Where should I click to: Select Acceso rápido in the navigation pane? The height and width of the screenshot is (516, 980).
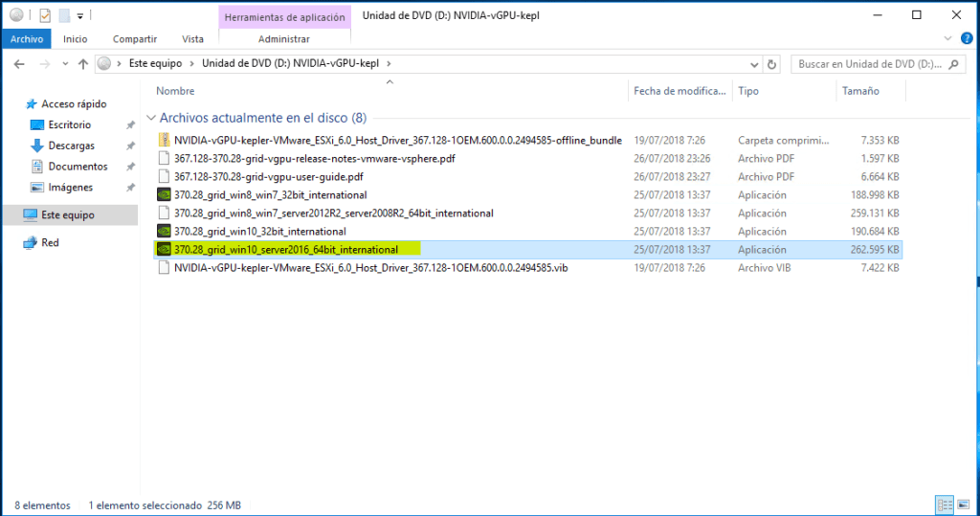(x=74, y=103)
